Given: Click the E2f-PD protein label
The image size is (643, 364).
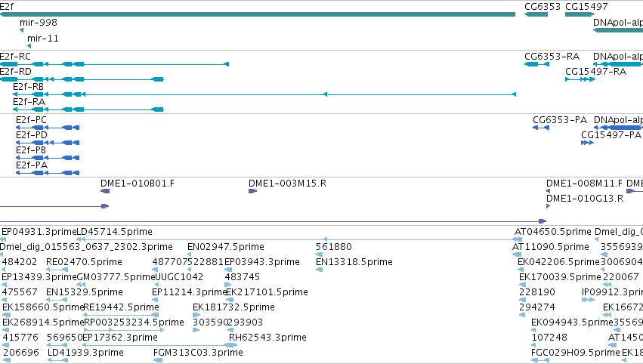Looking at the screenshot, I should [x=32, y=135].
